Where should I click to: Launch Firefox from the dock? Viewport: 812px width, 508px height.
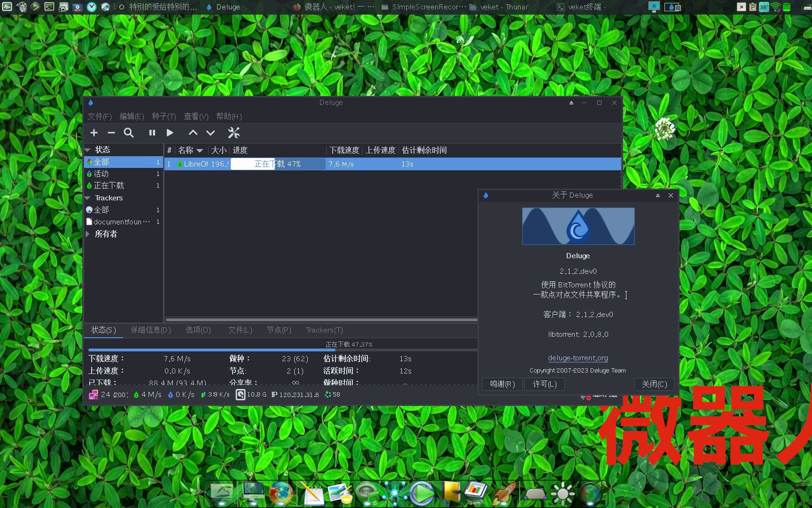tap(281, 493)
